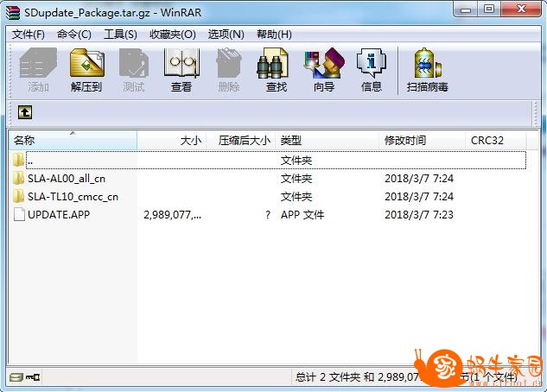Open the 命令(C) menu
The width and height of the screenshot is (547, 392).
74,35
